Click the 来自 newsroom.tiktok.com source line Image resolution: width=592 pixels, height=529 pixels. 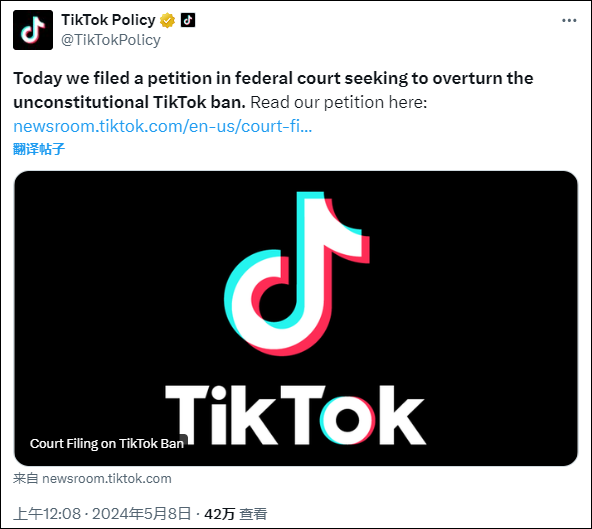[x=92, y=478]
